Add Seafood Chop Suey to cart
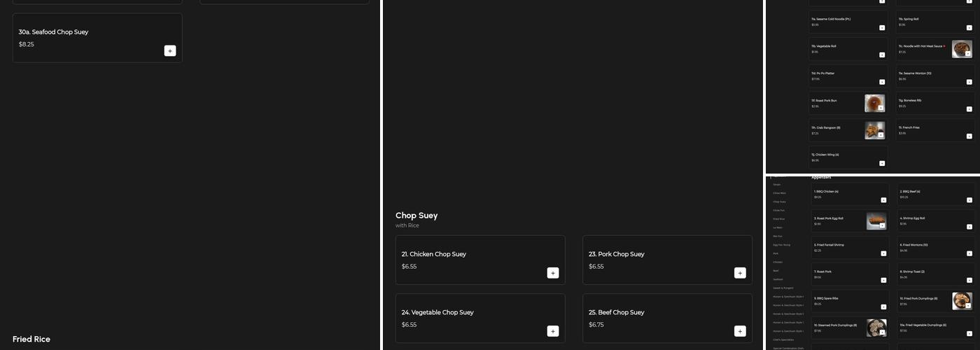The height and width of the screenshot is (350, 980). [170, 50]
